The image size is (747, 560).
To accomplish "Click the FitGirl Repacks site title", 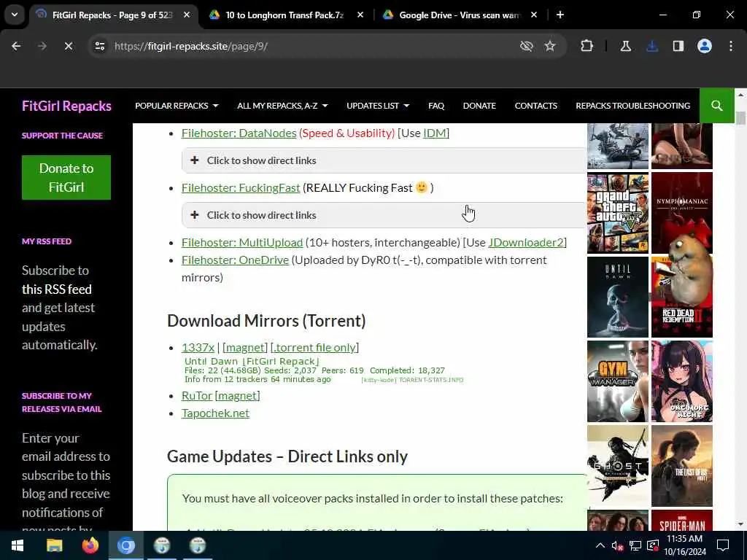I will click(66, 106).
